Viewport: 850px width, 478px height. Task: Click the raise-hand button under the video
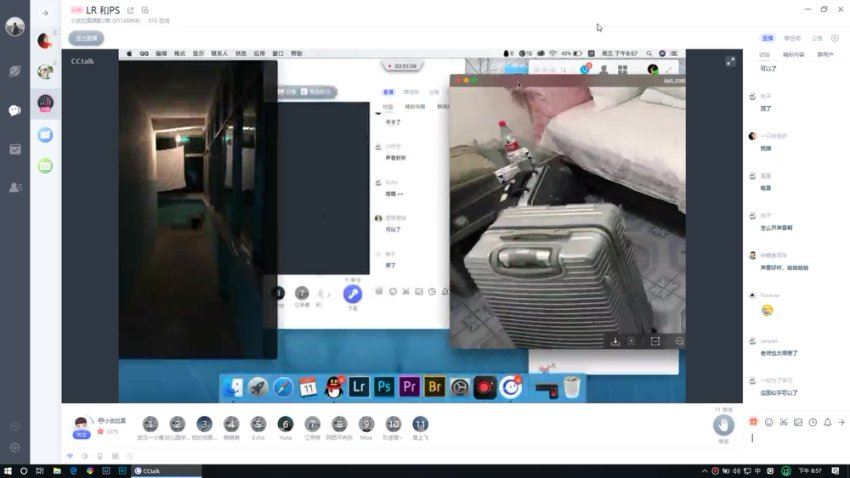(x=723, y=425)
